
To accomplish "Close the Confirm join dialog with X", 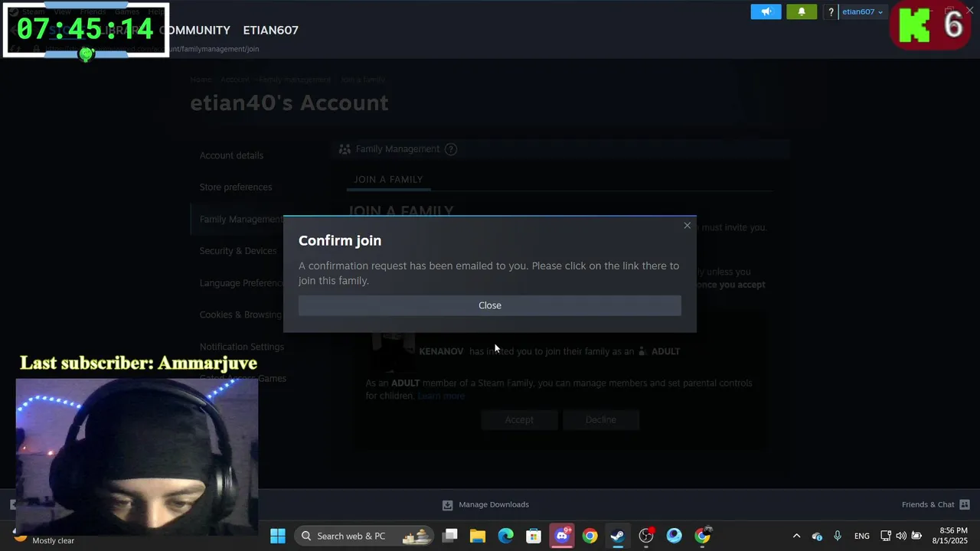I will tap(687, 225).
